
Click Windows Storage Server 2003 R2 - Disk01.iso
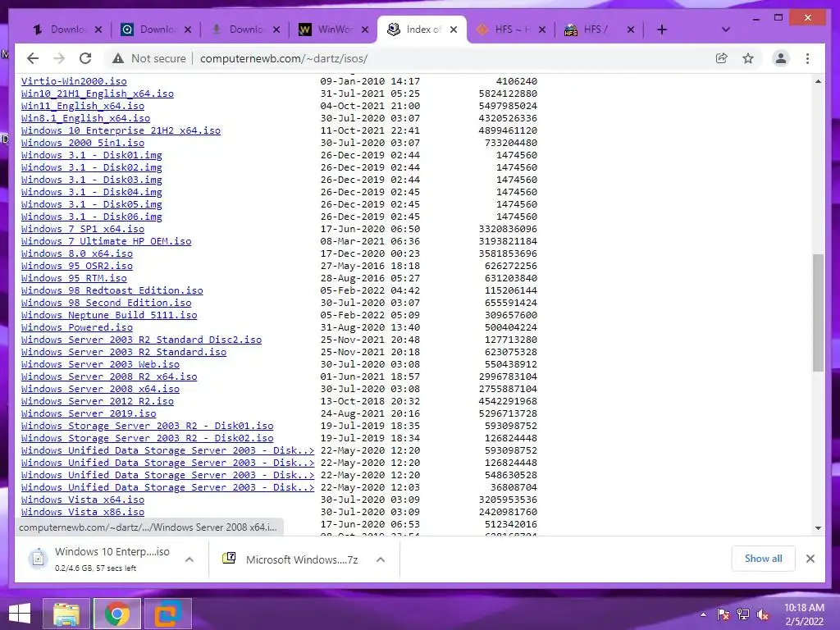tap(148, 427)
